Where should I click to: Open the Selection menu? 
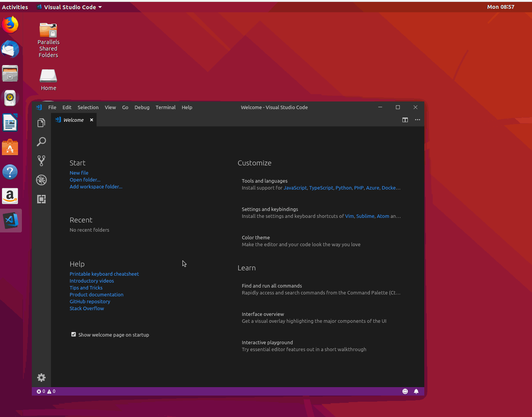point(88,107)
